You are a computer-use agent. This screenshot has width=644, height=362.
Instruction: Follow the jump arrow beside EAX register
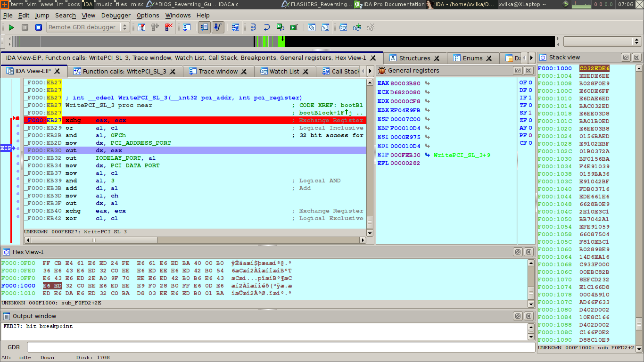coord(428,83)
